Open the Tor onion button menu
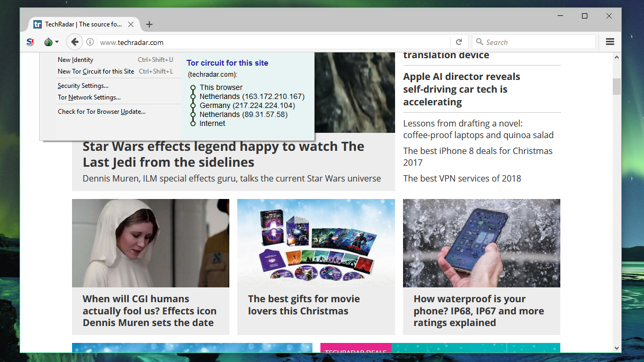Image resolution: width=644 pixels, height=362 pixels. [x=51, y=42]
